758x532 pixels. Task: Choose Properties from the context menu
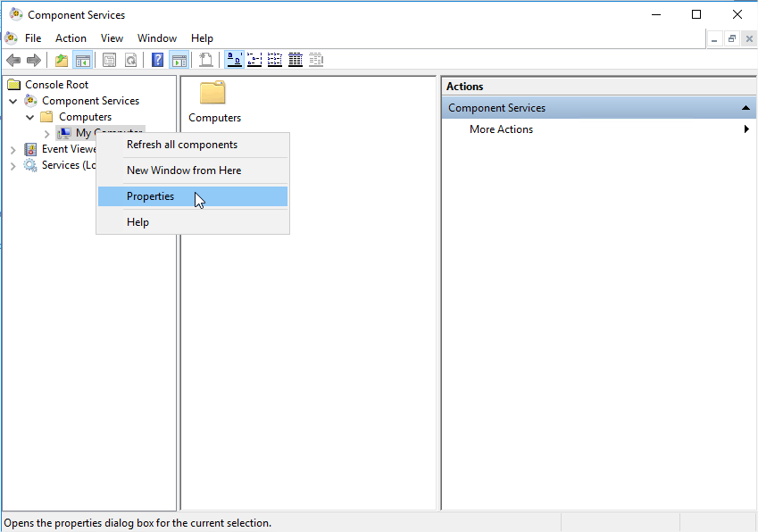(x=150, y=196)
